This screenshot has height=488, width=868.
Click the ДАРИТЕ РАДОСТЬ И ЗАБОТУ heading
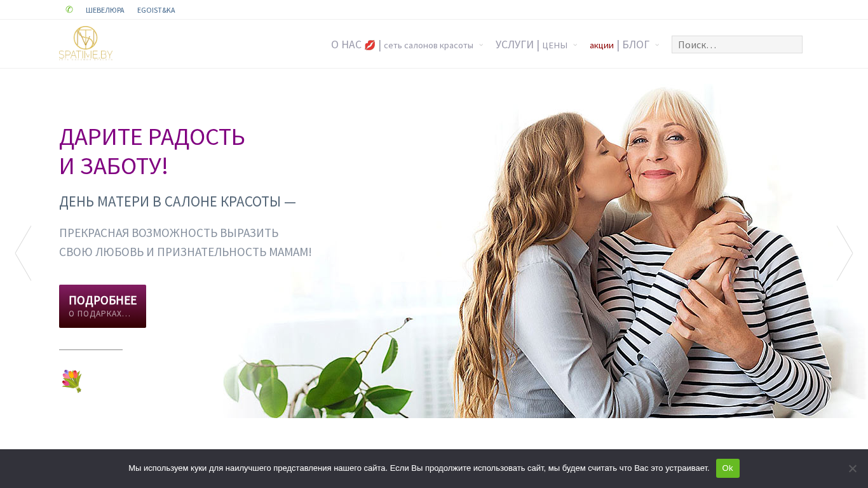click(152, 151)
